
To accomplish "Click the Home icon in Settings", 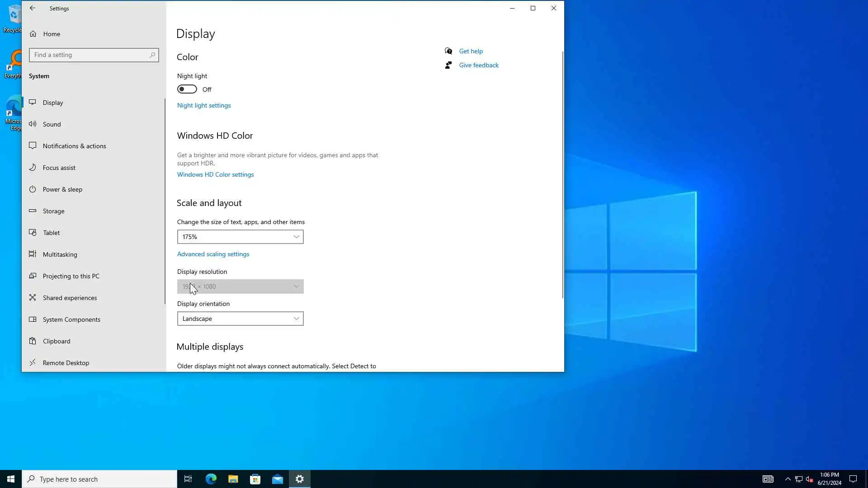I will (x=33, y=34).
